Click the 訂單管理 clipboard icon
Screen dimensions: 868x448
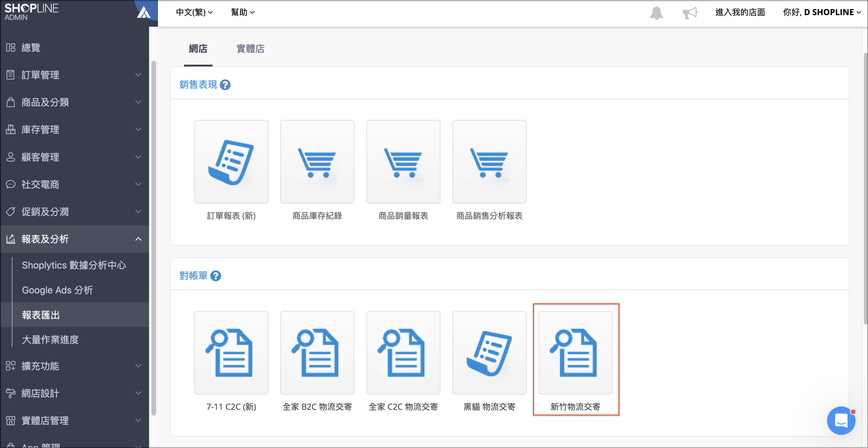11,75
